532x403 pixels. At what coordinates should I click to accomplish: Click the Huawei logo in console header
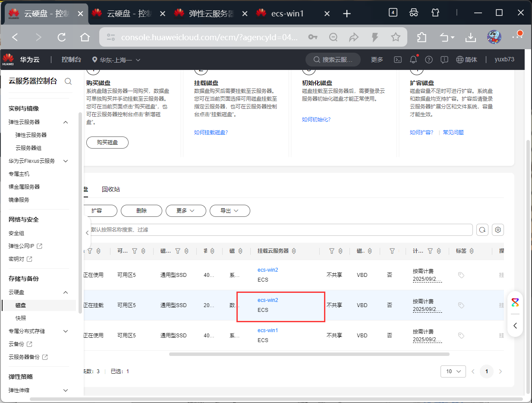(8, 60)
